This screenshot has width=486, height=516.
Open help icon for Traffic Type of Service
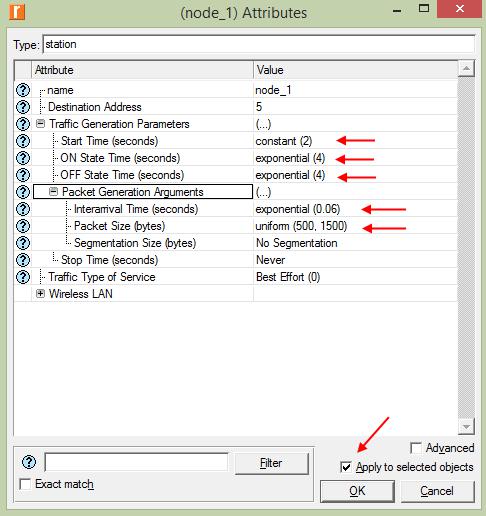[23, 277]
